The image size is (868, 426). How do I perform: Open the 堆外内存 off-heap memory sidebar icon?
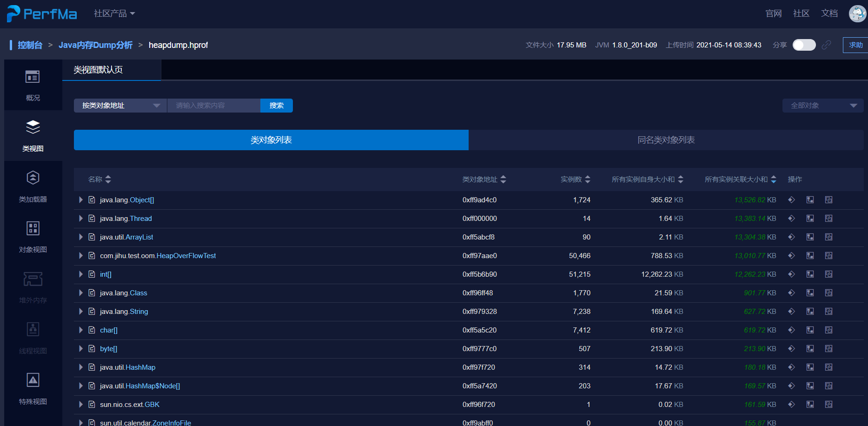tap(33, 279)
